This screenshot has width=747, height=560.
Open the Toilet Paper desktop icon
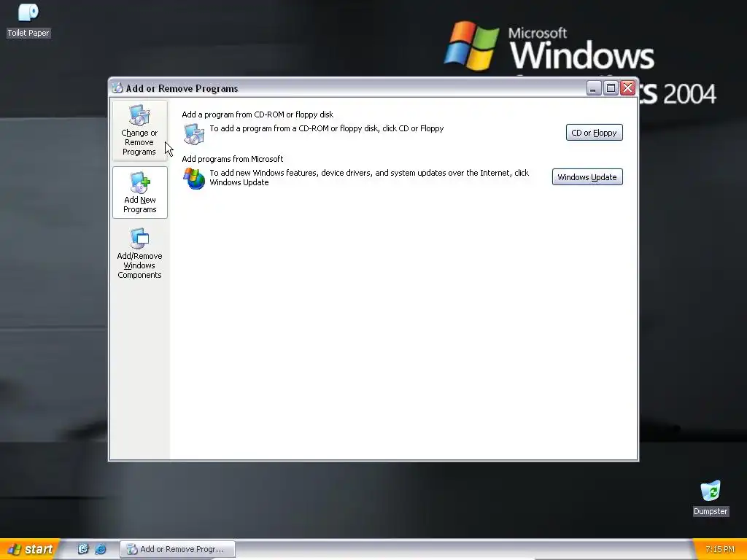click(x=28, y=20)
